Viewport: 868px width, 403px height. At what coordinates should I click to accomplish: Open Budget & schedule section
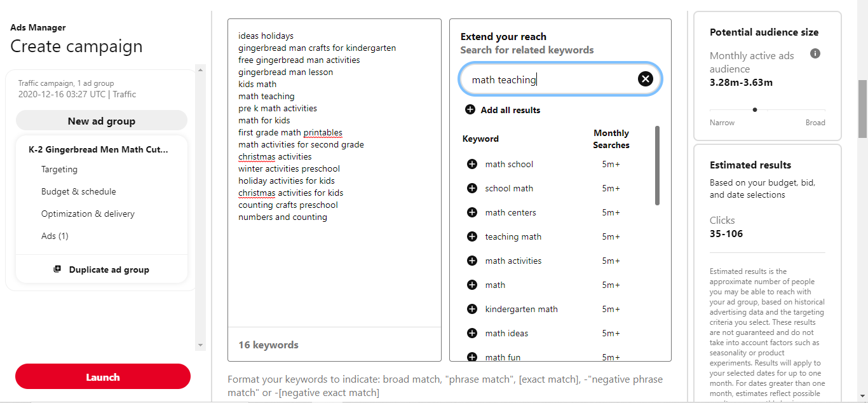click(x=78, y=191)
